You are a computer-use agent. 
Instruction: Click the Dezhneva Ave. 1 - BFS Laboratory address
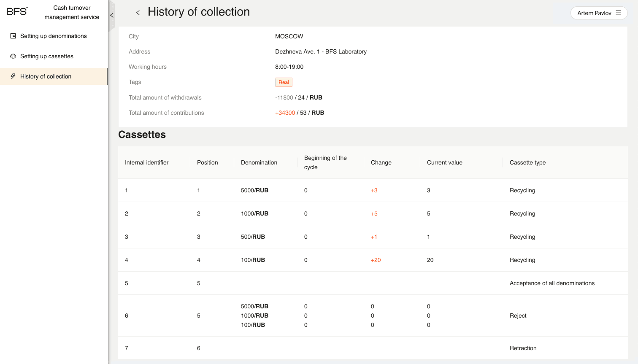point(321,51)
